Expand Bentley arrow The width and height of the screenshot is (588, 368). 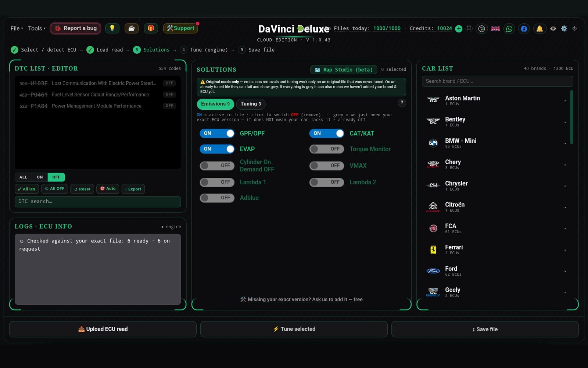[x=565, y=122]
